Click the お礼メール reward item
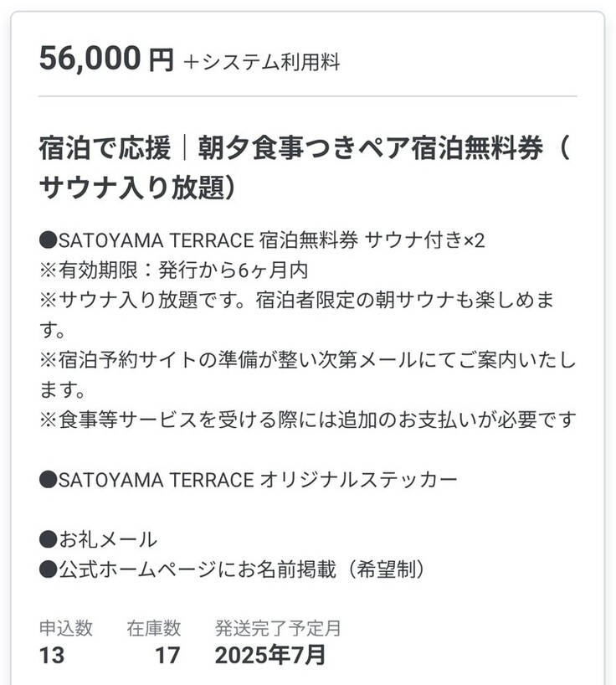 (x=98, y=540)
